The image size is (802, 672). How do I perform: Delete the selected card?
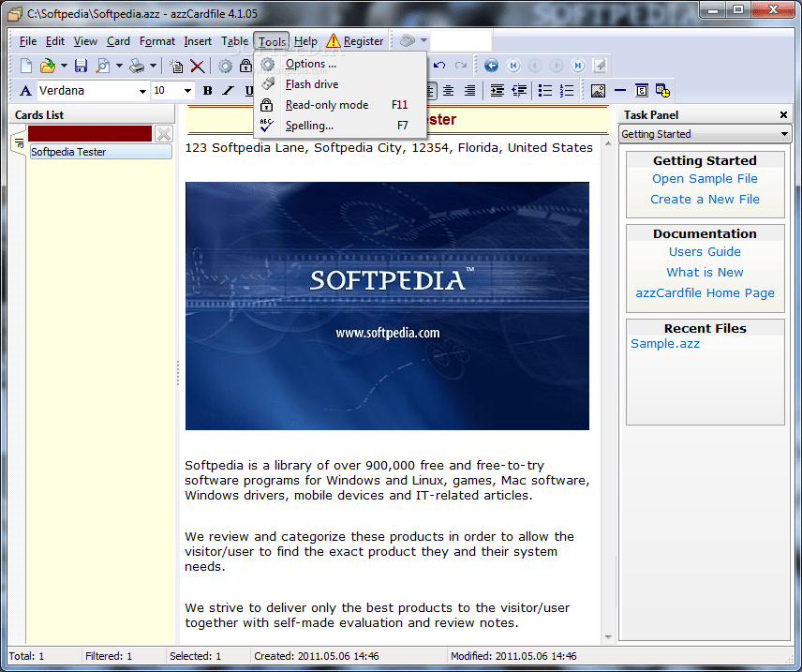(x=198, y=65)
